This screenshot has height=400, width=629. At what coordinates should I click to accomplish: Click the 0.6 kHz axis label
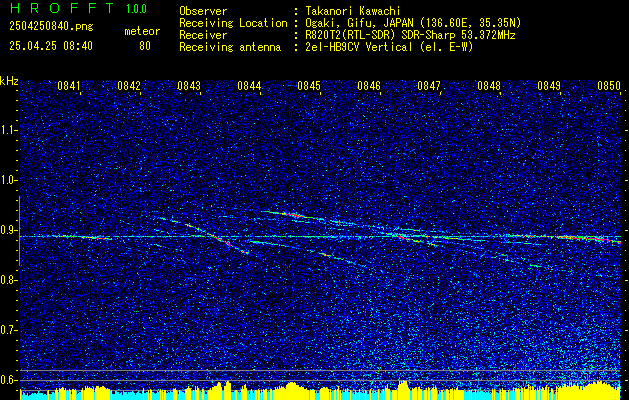7,380
